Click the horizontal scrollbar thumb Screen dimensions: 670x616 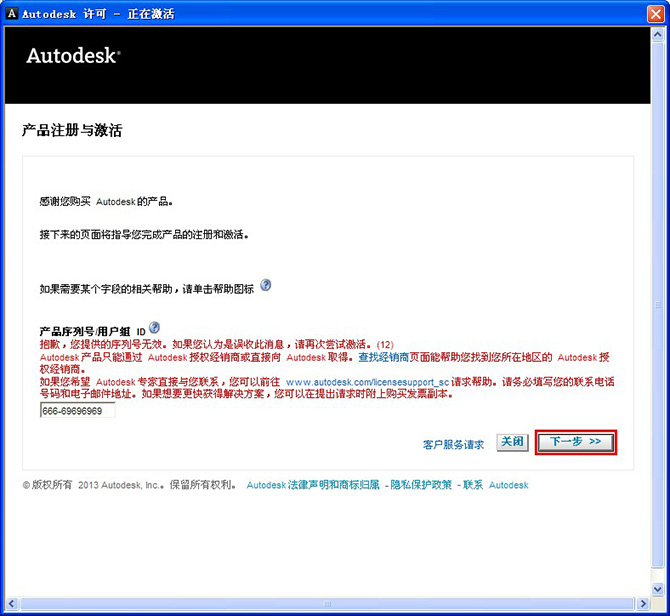pos(327,604)
